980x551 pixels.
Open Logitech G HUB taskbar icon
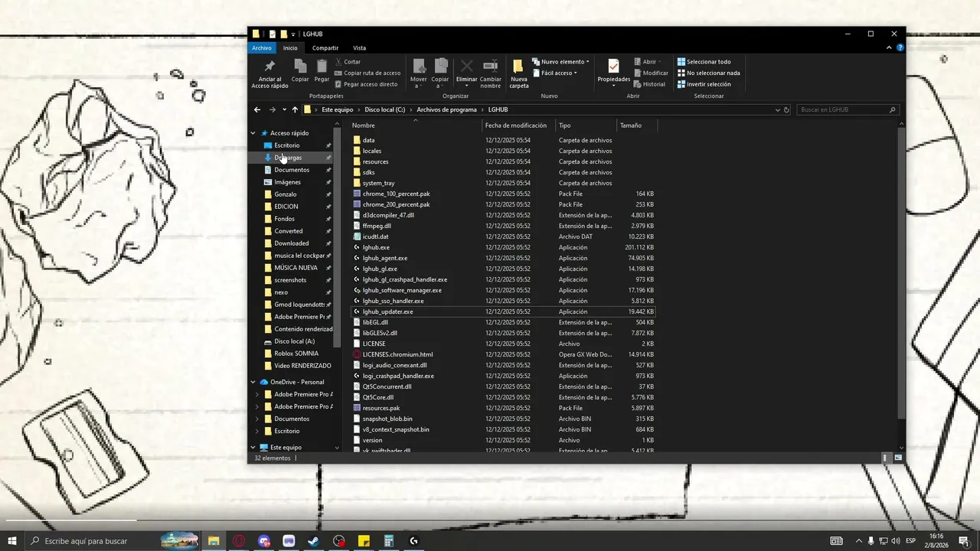click(414, 541)
